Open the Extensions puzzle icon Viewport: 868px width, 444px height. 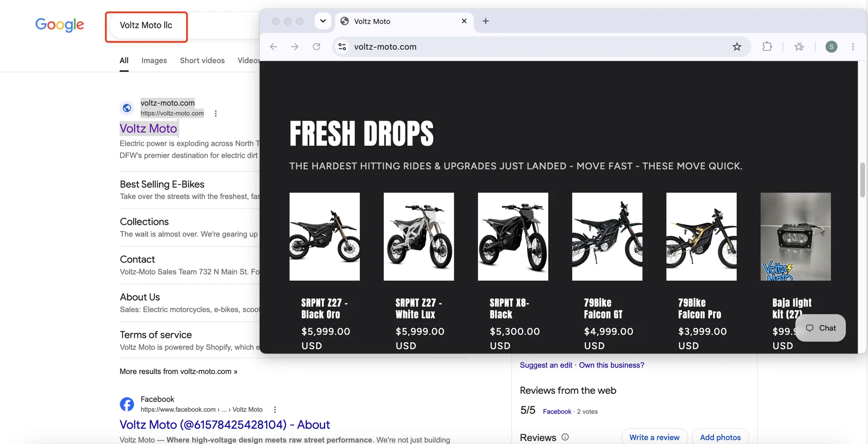coord(767,47)
